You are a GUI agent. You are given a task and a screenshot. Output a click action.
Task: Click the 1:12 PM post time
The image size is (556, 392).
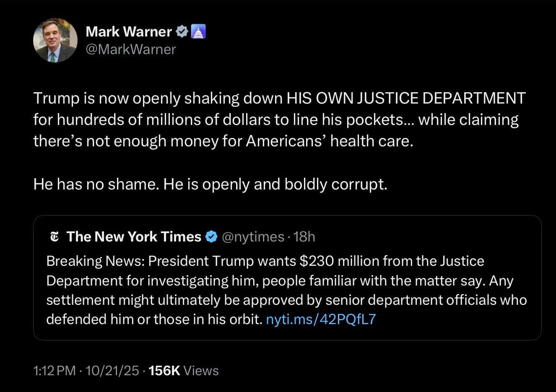tap(55, 371)
